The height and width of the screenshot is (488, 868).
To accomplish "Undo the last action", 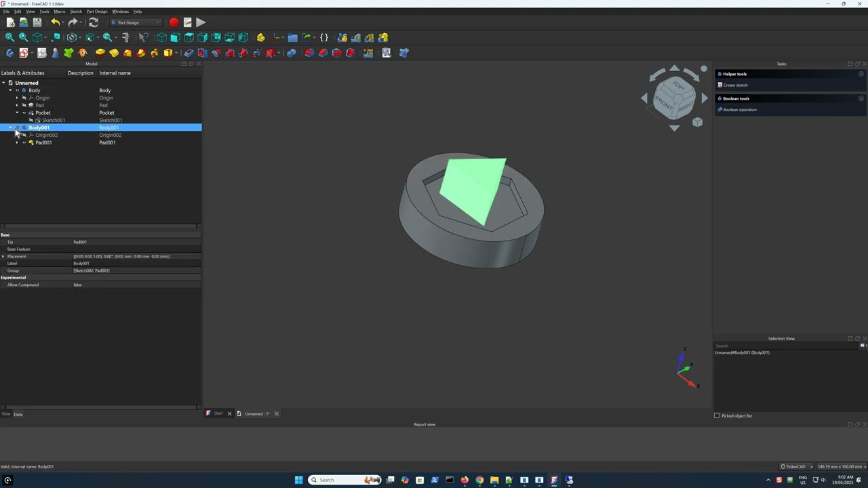I will (55, 22).
